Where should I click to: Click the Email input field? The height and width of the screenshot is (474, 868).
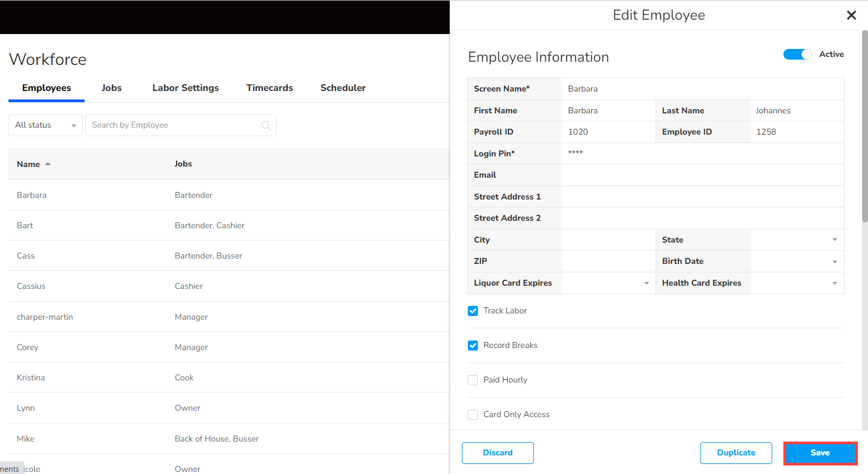702,175
